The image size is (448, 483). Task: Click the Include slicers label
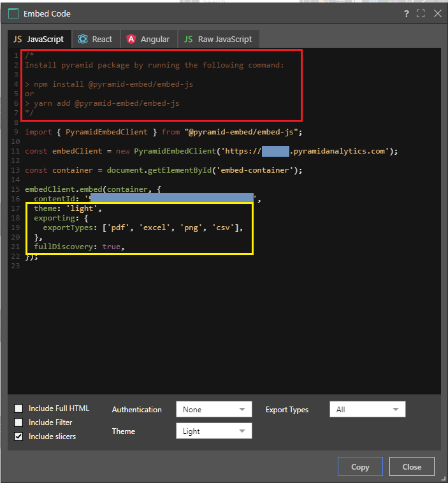pyautogui.click(x=52, y=436)
